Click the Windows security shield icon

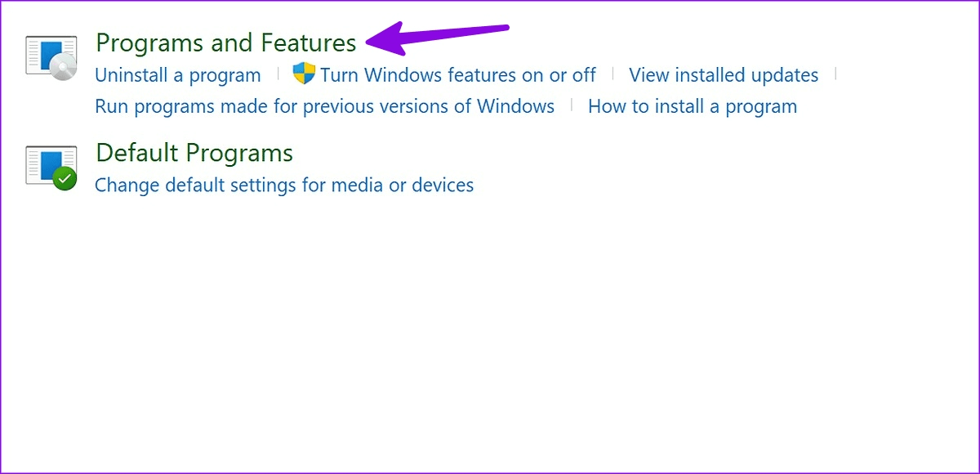pos(304,74)
